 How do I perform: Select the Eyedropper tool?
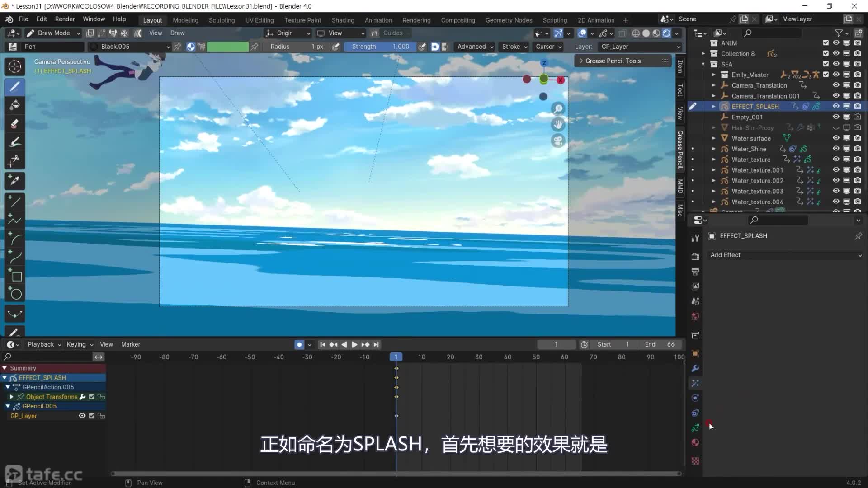(x=14, y=181)
